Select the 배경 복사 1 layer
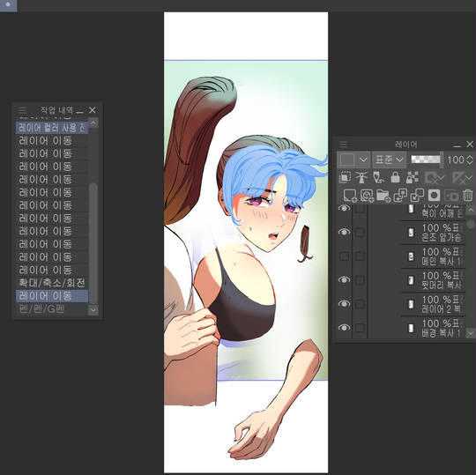This screenshot has height=475, width=476. pyautogui.click(x=432, y=328)
